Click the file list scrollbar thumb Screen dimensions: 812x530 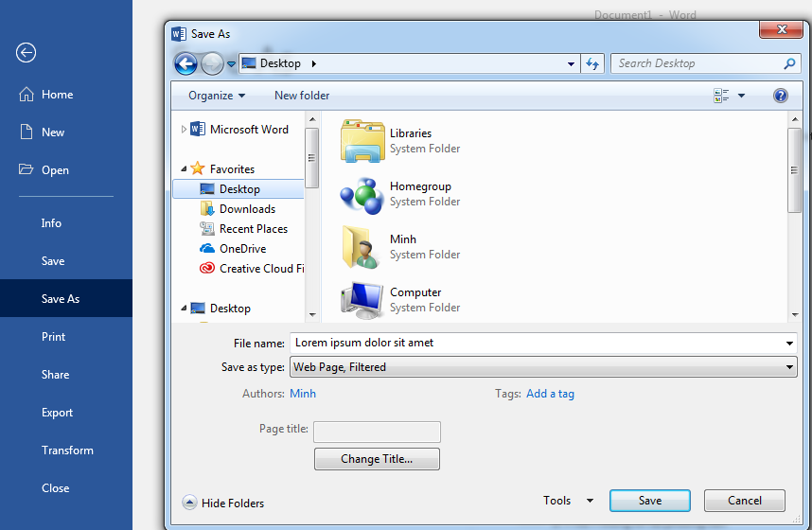pyautogui.click(x=794, y=170)
